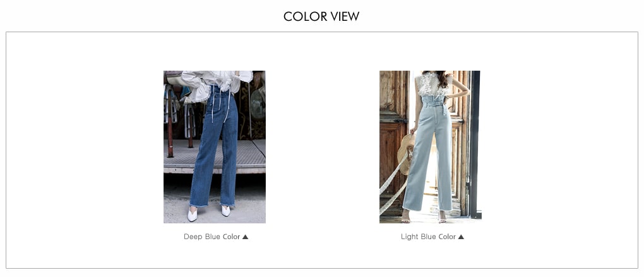Click the left white pointed shoe
This screenshot has height=277, width=644.
pos(192,213)
